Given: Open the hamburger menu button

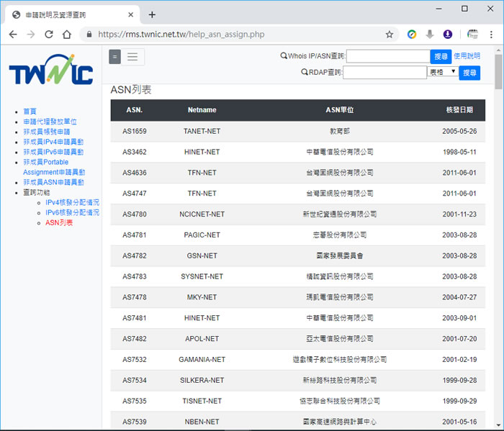Looking at the screenshot, I should coord(132,57).
